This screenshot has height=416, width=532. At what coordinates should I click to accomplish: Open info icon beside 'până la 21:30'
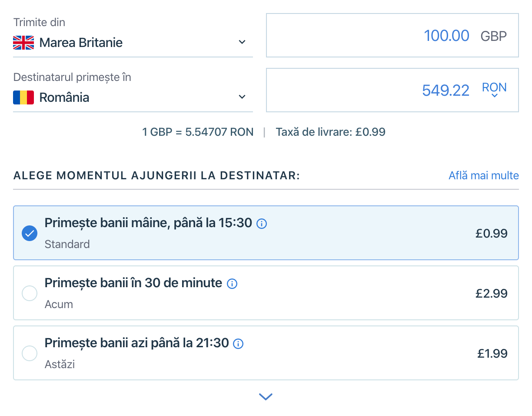click(x=238, y=344)
